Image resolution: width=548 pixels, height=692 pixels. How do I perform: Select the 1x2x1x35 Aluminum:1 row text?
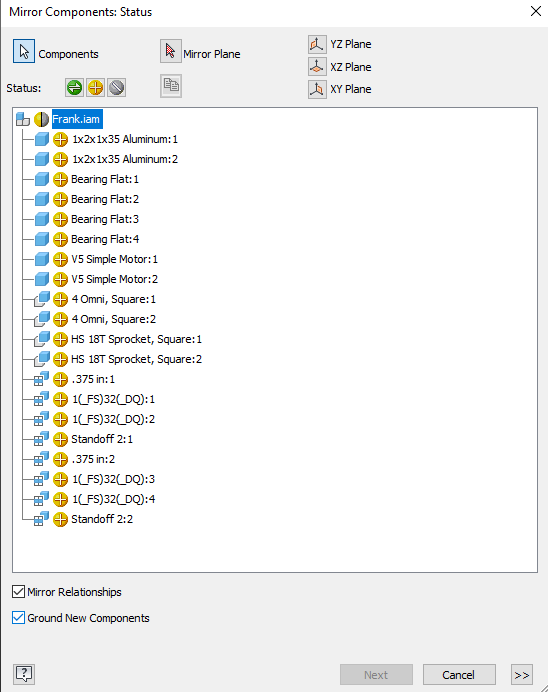tap(125, 139)
